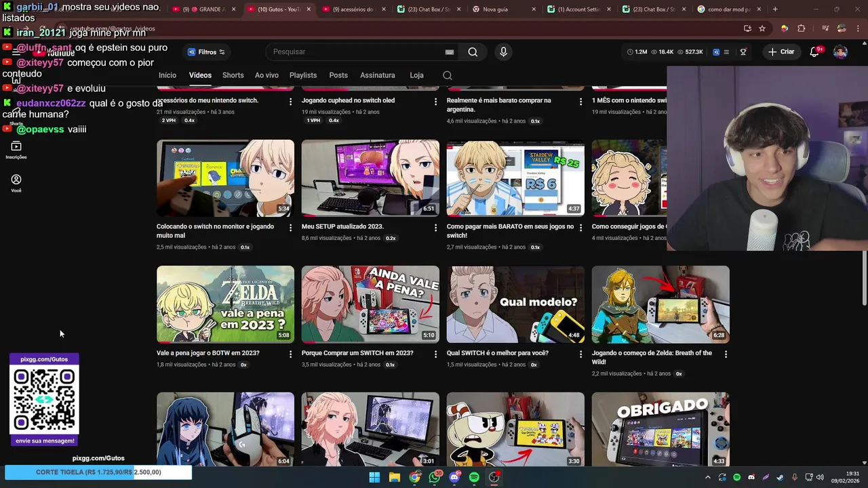Open title 'Qual SWITCH é o melhor para você?'

click(498, 353)
